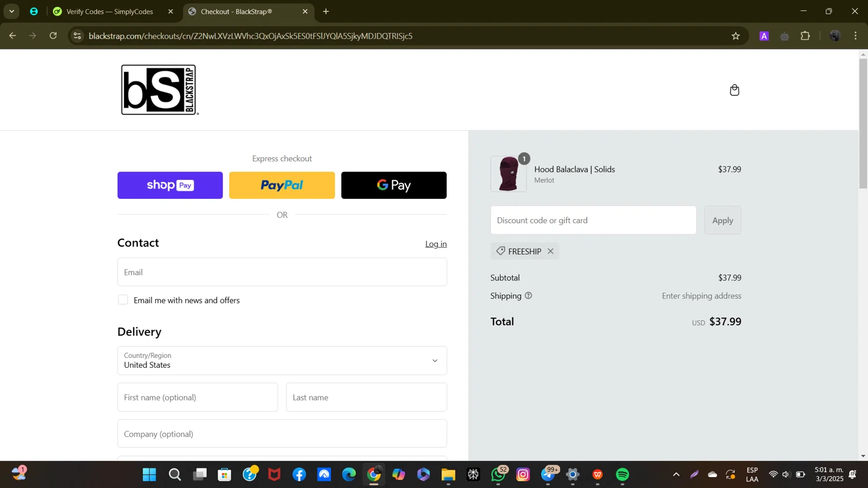Open the Shipping help question icon
The image size is (868, 488).
coord(528,295)
